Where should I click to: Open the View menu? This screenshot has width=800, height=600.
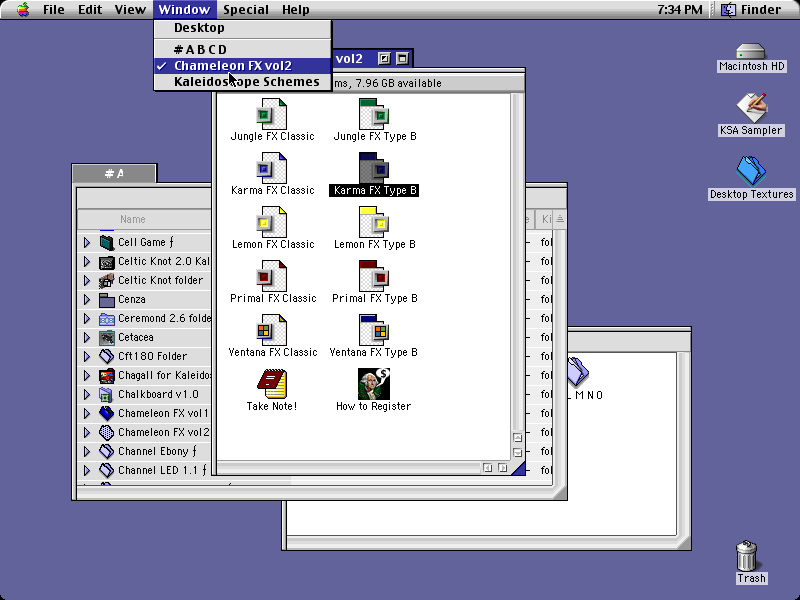pyautogui.click(x=130, y=10)
